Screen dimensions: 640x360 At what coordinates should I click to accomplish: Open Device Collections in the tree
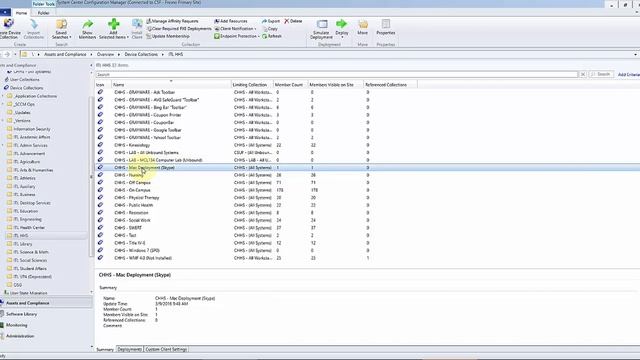click(x=27, y=88)
